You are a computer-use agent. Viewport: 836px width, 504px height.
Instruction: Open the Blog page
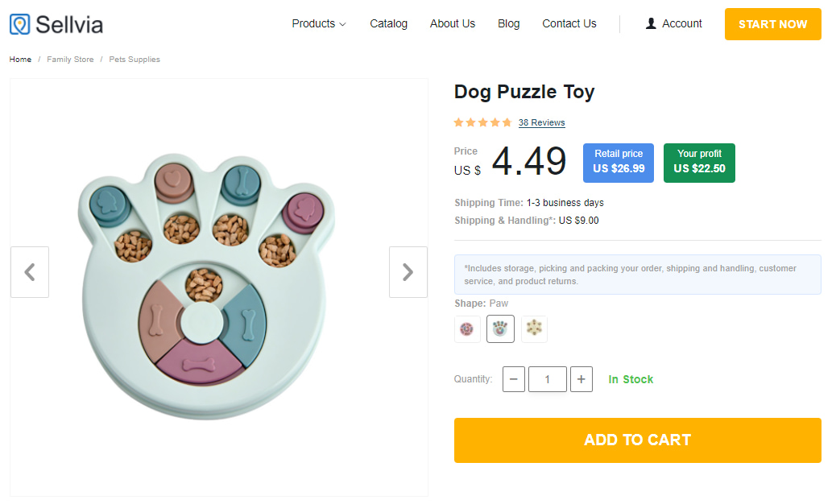coord(509,24)
